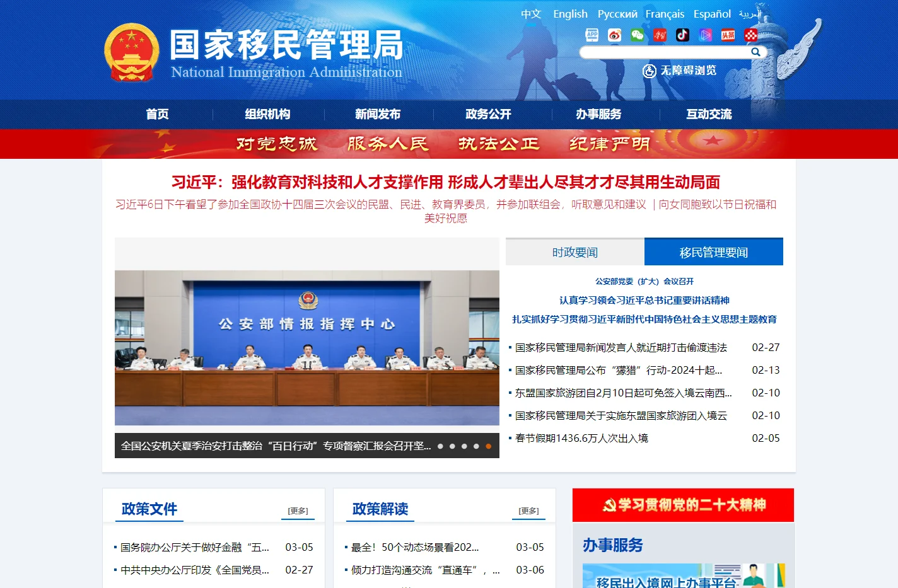Open 倾力打造沟通交流“直通车” article
This screenshot has height=588, width=898.
425,570
